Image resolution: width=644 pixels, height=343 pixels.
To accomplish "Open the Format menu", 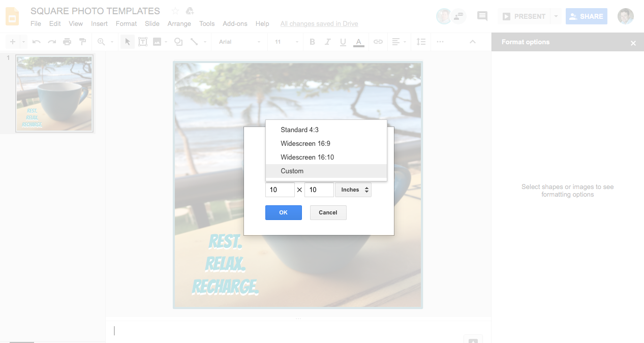I will pyautogui.click(x=126, y=23).
